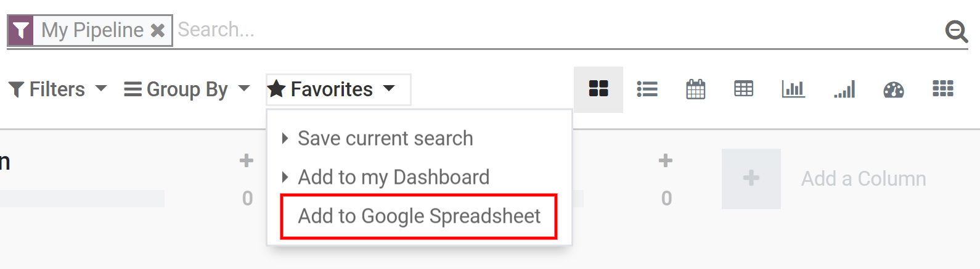Click the search magnifier icon
Image resolution: width=980 pixels, height=269 pixels.
click(957, 30)
